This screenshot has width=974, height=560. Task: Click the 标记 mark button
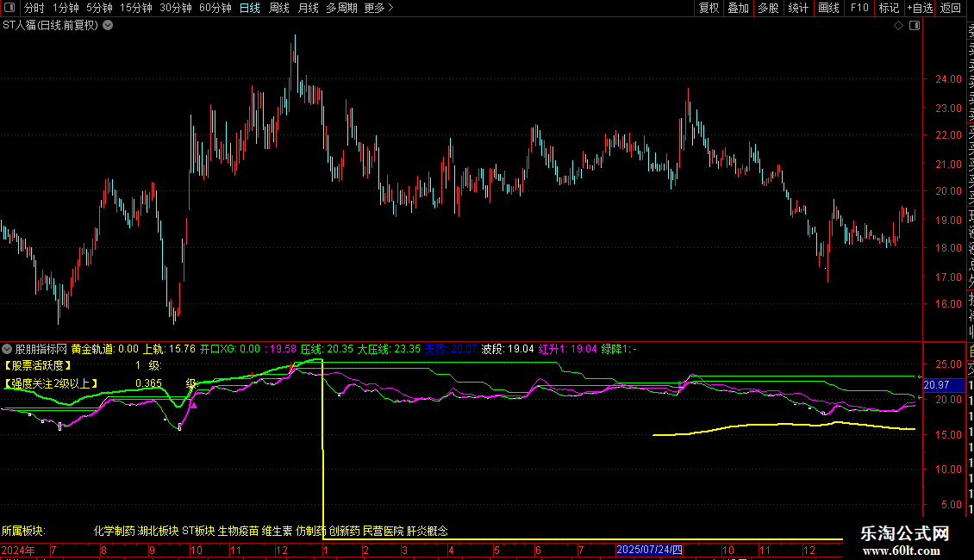(x=889, y=8)
